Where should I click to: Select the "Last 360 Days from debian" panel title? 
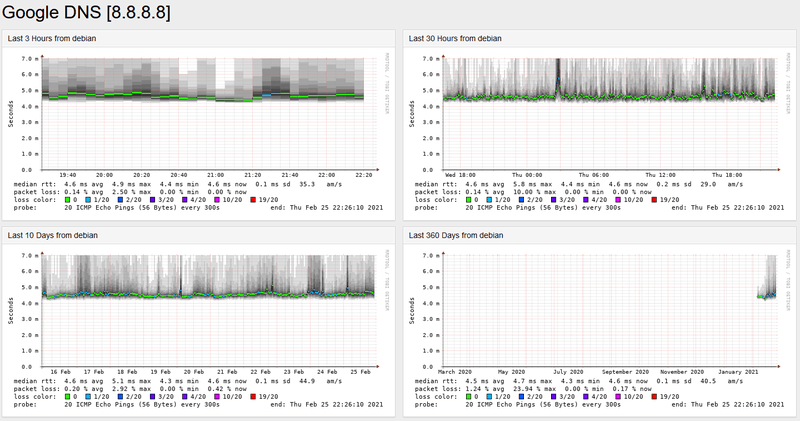coord(456,235)
